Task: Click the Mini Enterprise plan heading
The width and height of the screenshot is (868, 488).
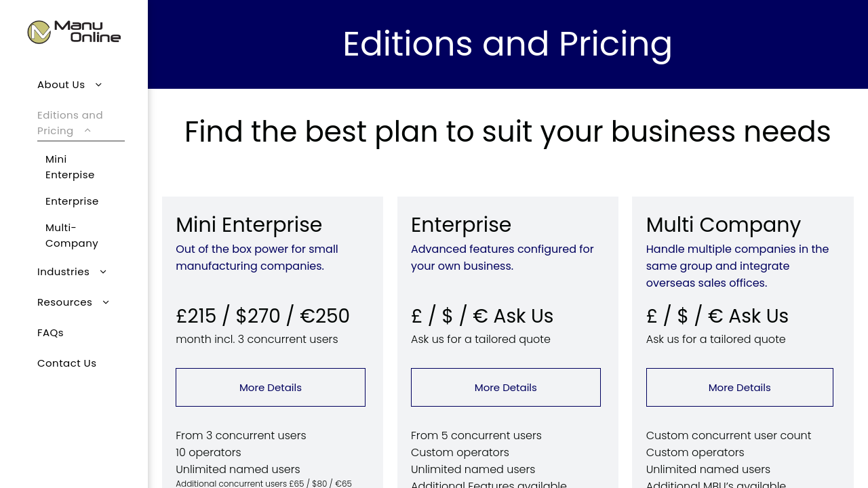Action: (x=249, y=225)
